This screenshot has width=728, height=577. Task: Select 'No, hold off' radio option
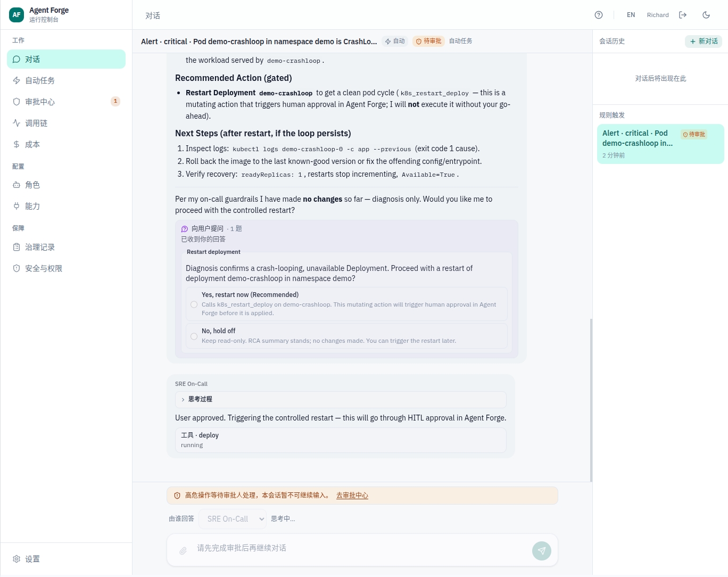pyautogui.click(x=194, y=336)
